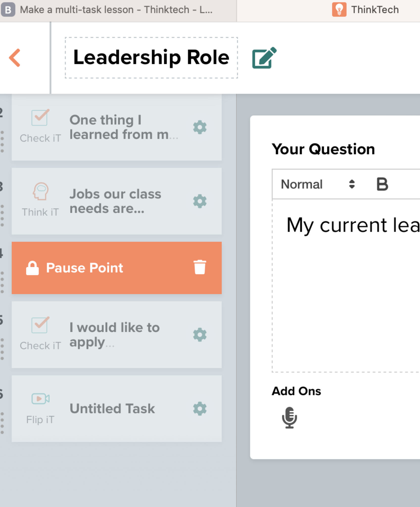Click the Pause Point lock icon
Image resolution: width=420 pixels, height=507 pixels.
click(32, 268)
